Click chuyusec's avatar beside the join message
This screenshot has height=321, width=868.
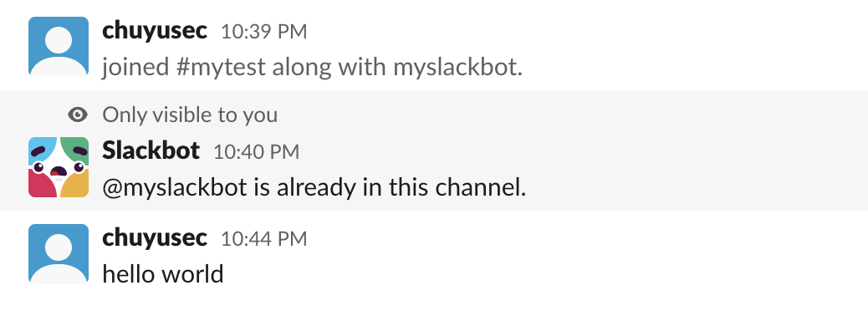point(59,46)
